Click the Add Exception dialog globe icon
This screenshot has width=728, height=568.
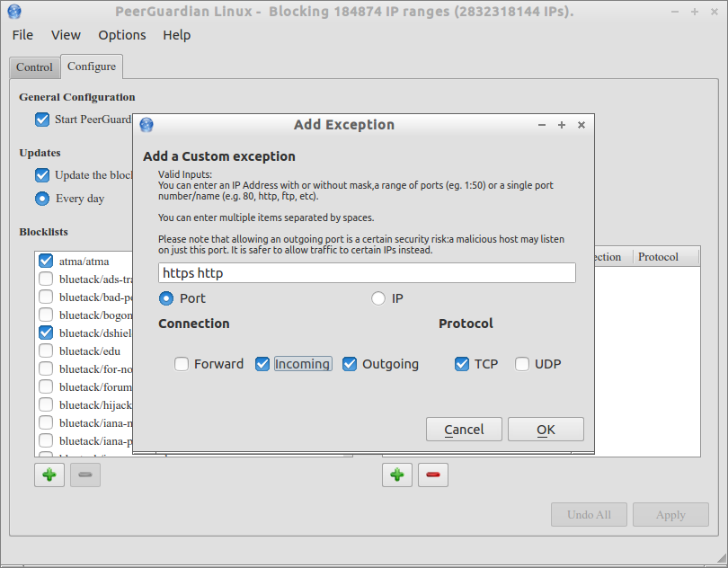(146, 124)
